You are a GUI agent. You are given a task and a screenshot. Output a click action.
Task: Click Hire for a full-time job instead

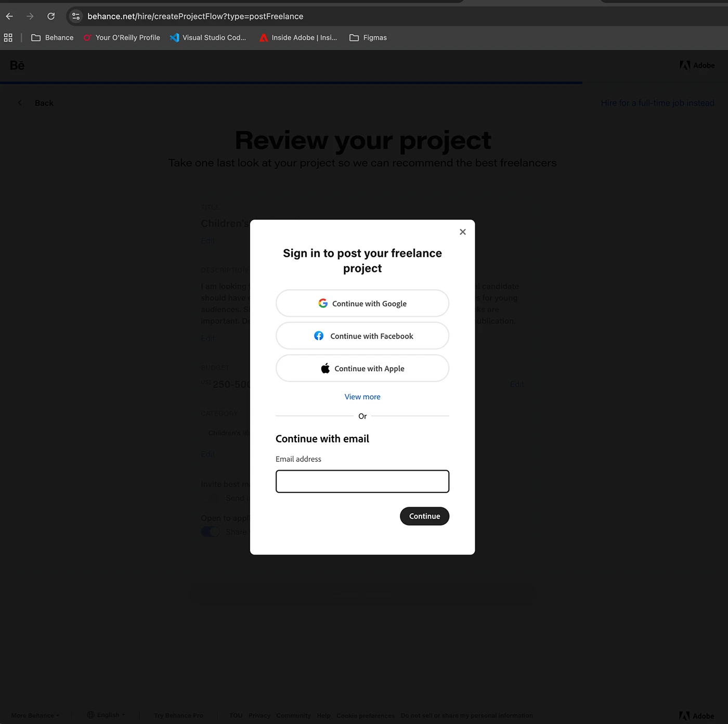(657, 103)
